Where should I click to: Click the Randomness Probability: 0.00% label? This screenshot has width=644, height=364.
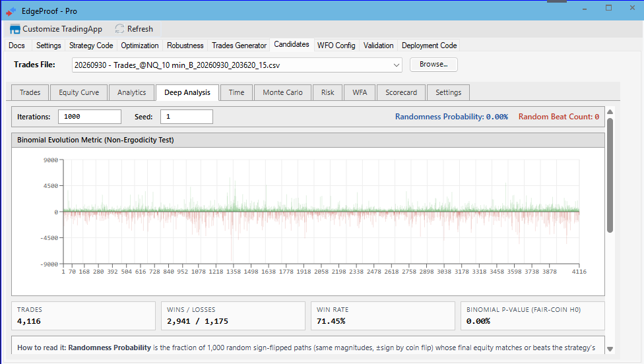[451, 117]
